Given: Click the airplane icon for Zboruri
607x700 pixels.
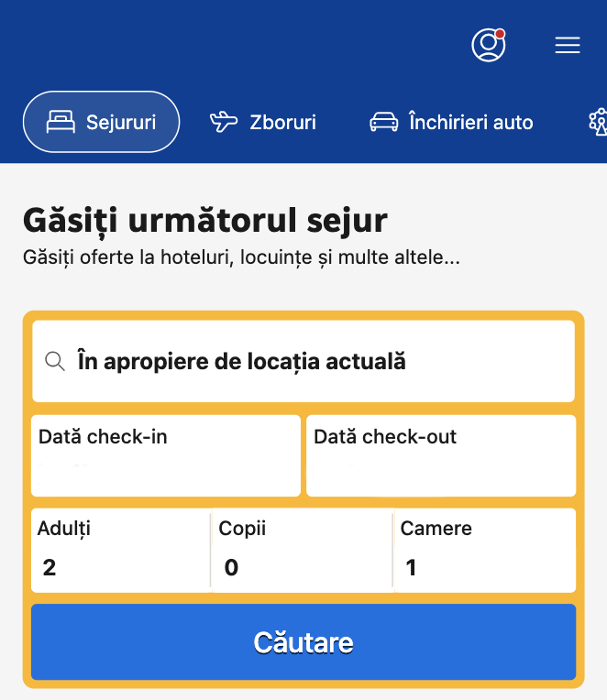Looking at the screenshot, I should click(x=224, y=122).
